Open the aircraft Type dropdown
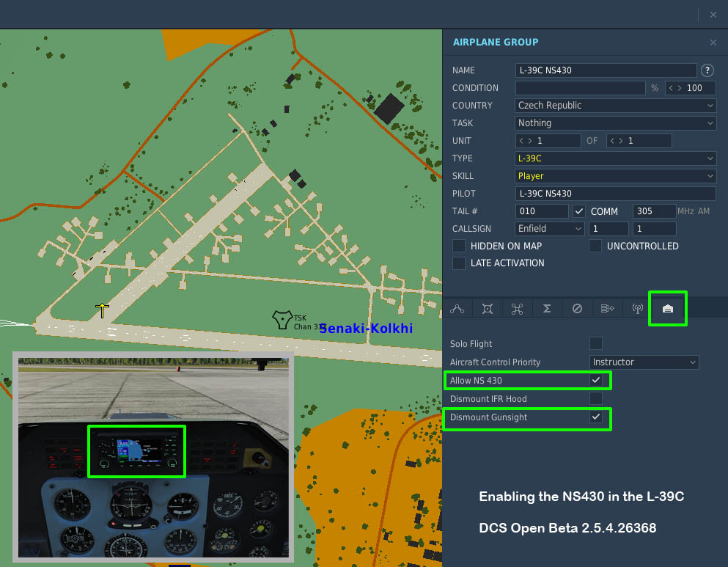The height and width of the screenshot is (567, 728). coord(615,158)
